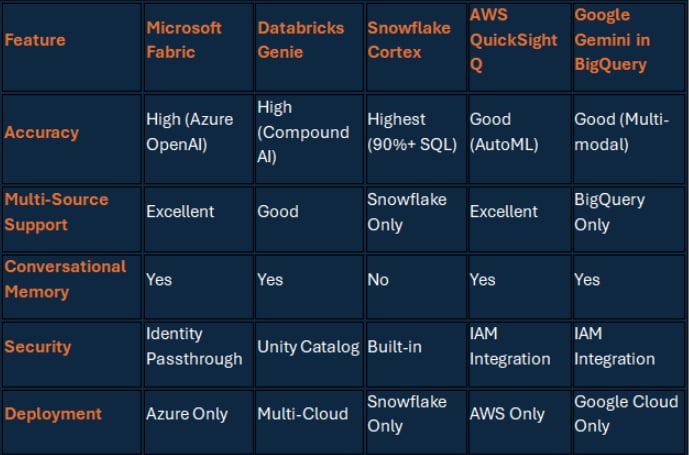Select the "Security" row label
Image resolution: width=689 pixels, height=455 pixels.
click(x=38, y=346)
